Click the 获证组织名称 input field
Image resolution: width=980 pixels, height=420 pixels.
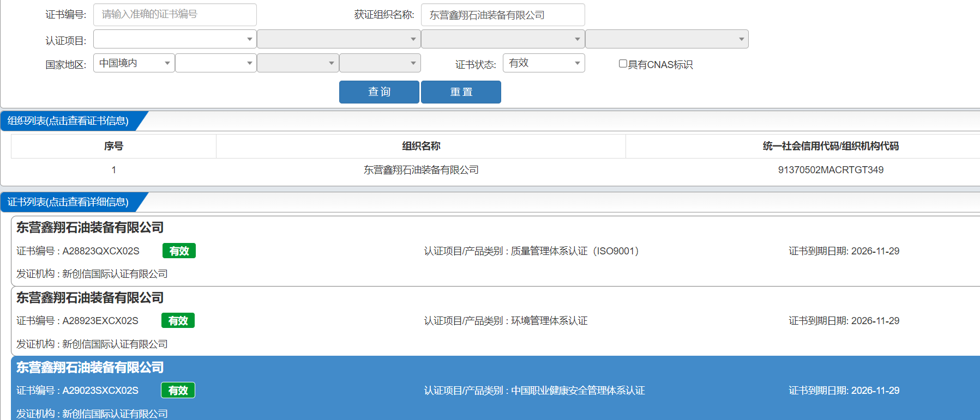point(502,15)
